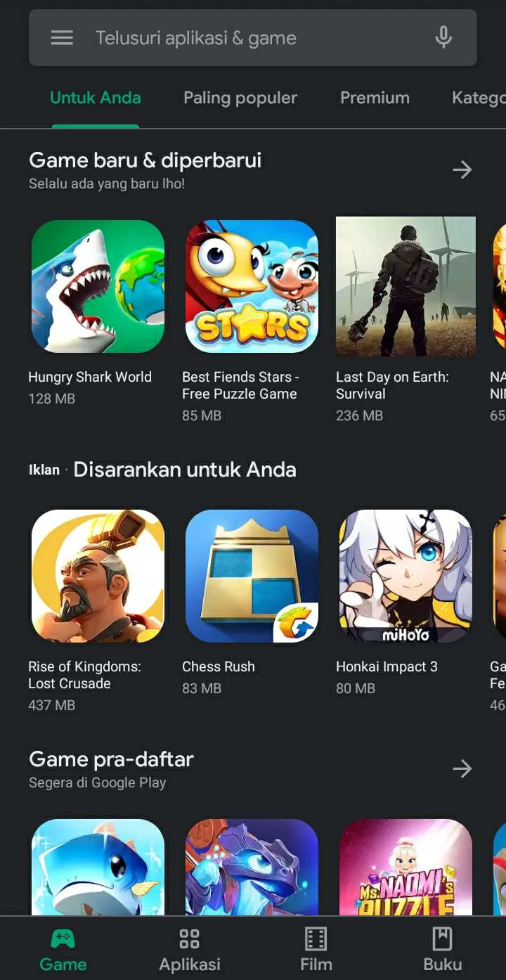506x980 pixels.
Task: Open Film in bottom navigation
Action: point(316,950)
